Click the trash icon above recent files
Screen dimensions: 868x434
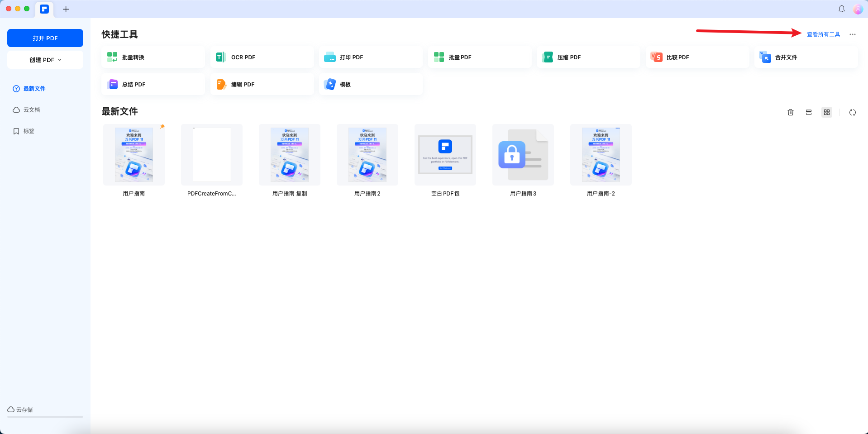[x=790, y=112]
